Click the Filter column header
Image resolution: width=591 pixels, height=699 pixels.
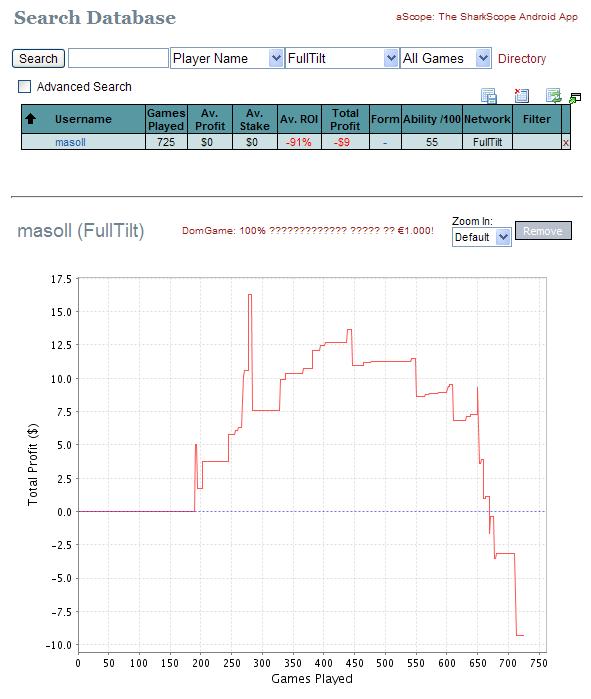(x=537, y=119)
